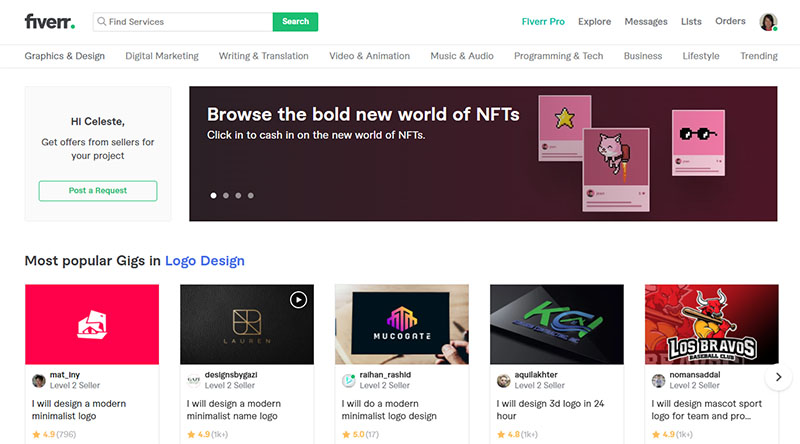Click the magnifier icon in search box
Screen dimensions: 800x444
coord(102,21)
